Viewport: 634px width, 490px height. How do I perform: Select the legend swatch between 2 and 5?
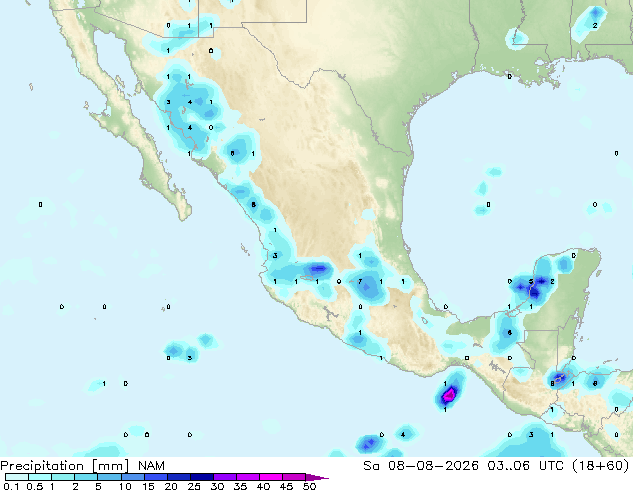[x=86, y=477]
